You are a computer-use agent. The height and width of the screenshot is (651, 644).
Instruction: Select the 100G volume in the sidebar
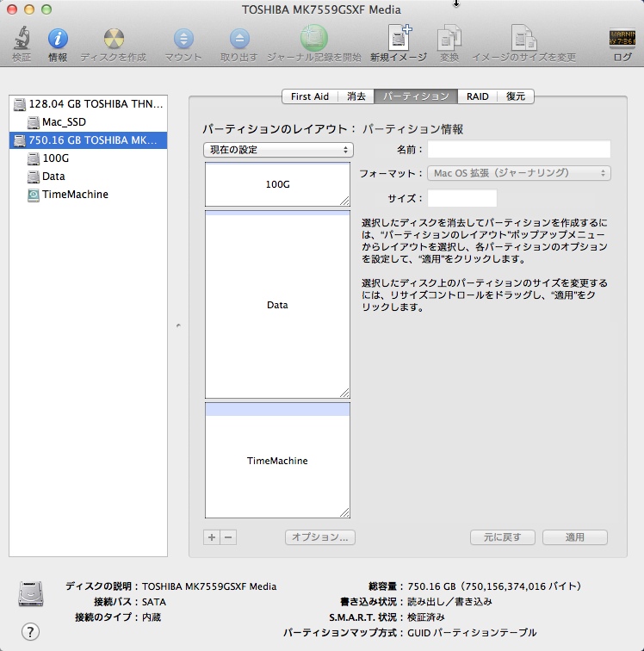tap(56, 158)
